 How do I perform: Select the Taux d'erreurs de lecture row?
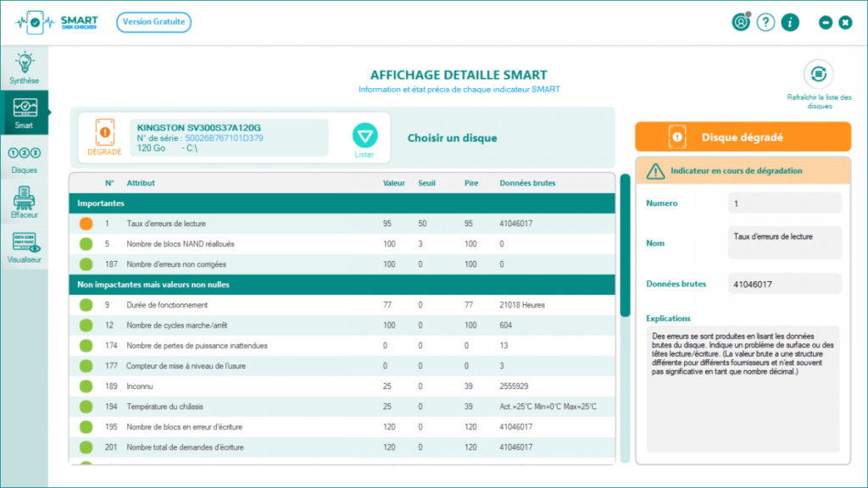[x=342, y=224]
